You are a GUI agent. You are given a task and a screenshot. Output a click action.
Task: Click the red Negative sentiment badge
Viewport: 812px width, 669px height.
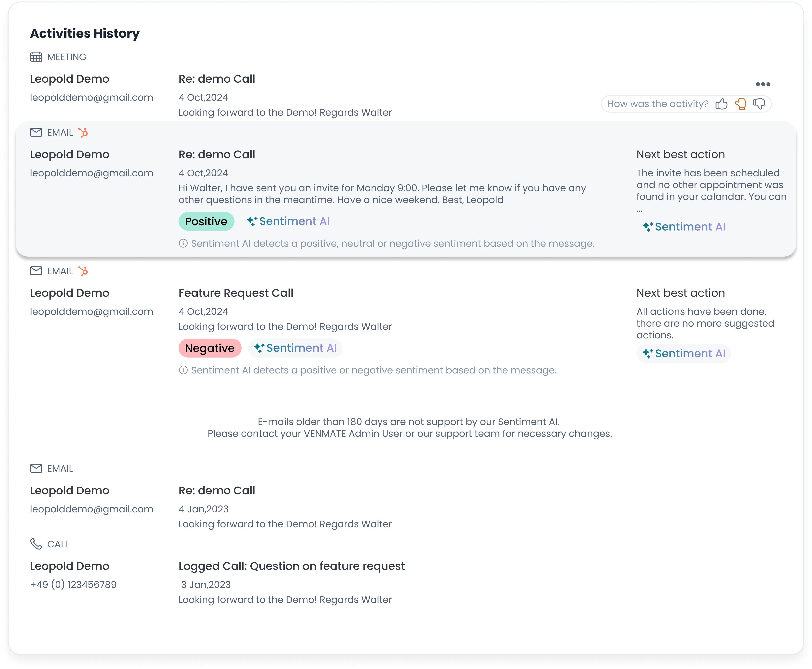pyautogui.click(x=210, y=348)
